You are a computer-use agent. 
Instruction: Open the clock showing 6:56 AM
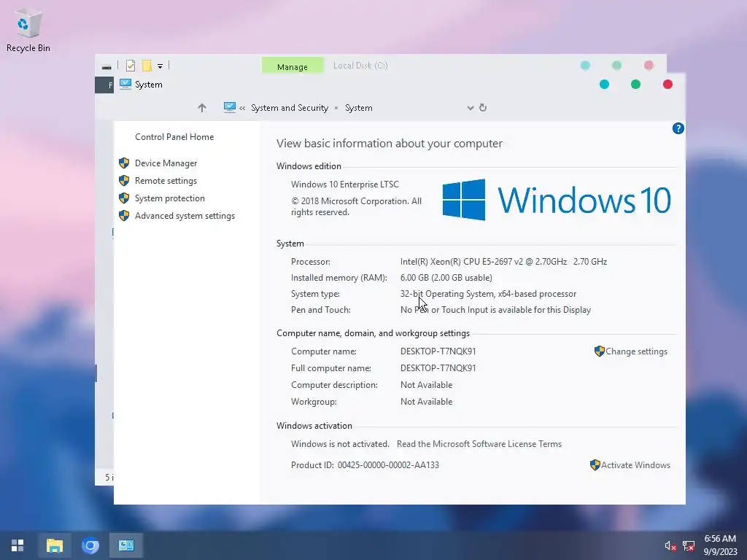coord(720,545)
